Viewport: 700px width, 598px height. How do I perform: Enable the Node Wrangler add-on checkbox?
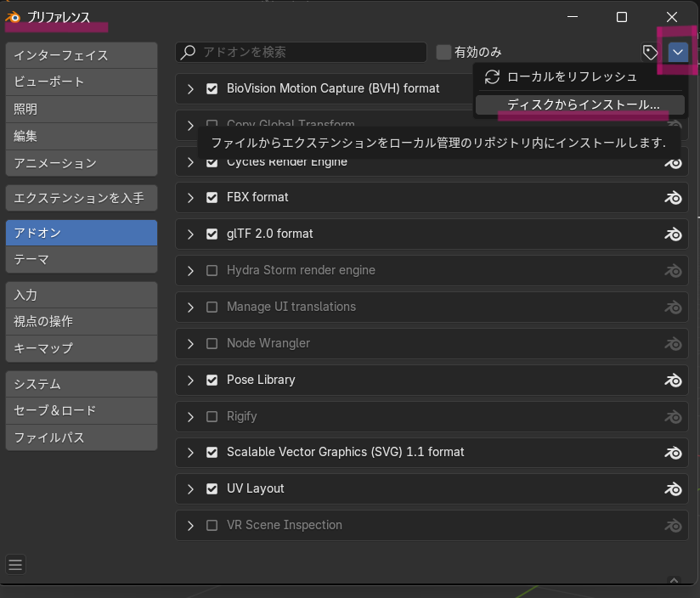click(212, 343)
